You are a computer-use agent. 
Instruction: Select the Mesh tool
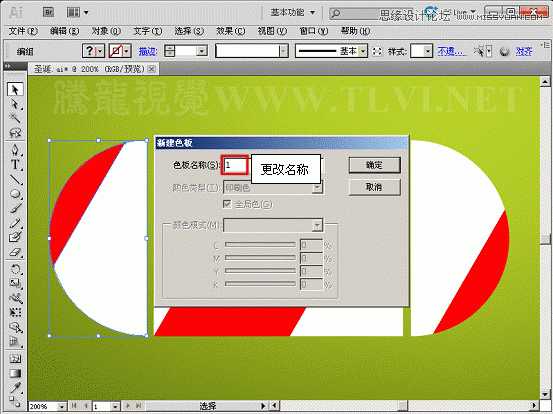point(15,359)
